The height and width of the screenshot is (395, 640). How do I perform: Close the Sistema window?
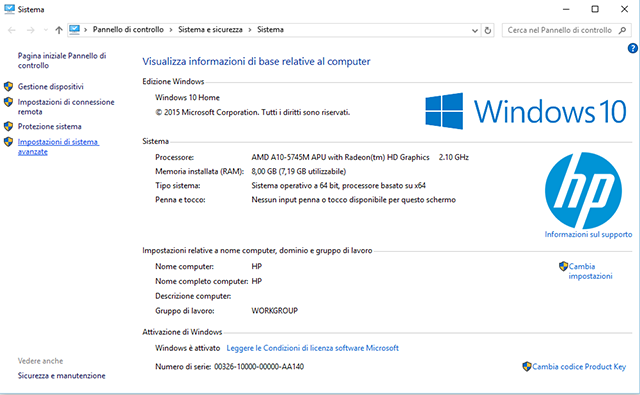click(624, 9)
